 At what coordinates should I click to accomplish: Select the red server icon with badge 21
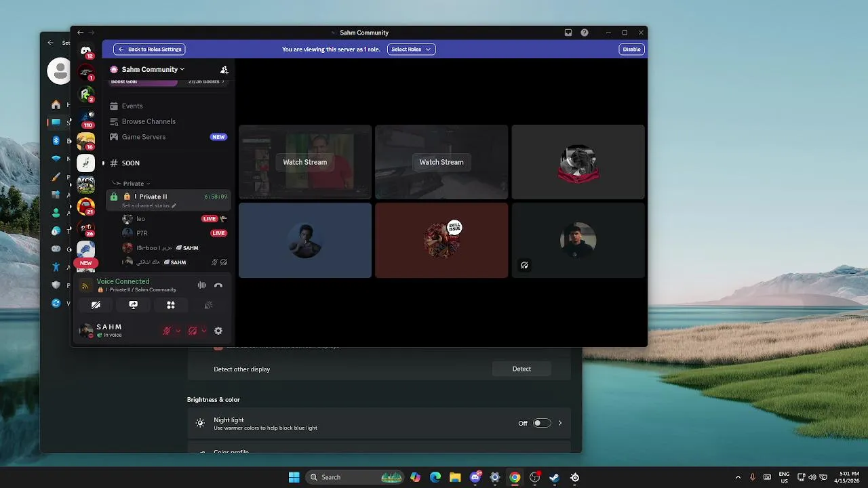pos(86,206)
